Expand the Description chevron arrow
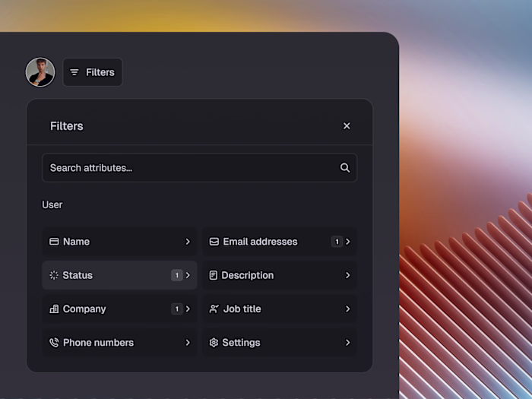 347,275
